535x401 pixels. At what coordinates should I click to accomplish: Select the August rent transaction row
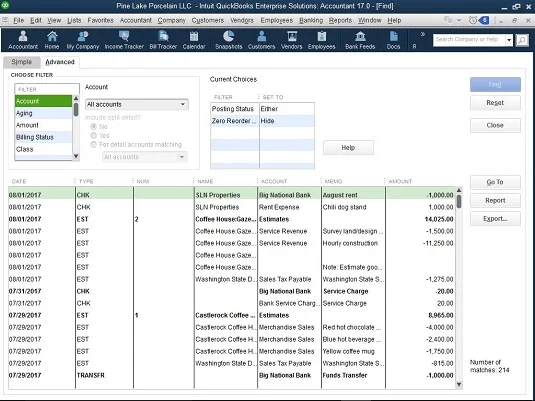click(231, 195)
